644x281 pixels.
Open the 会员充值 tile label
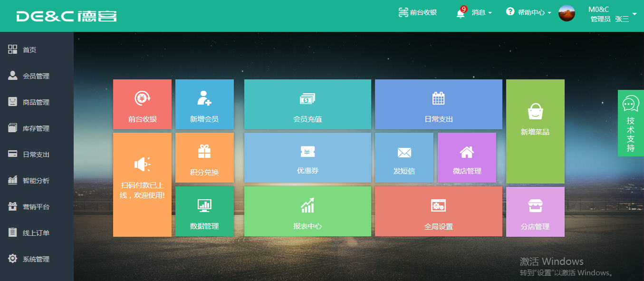pyautogui.click(x=308, y=119)
